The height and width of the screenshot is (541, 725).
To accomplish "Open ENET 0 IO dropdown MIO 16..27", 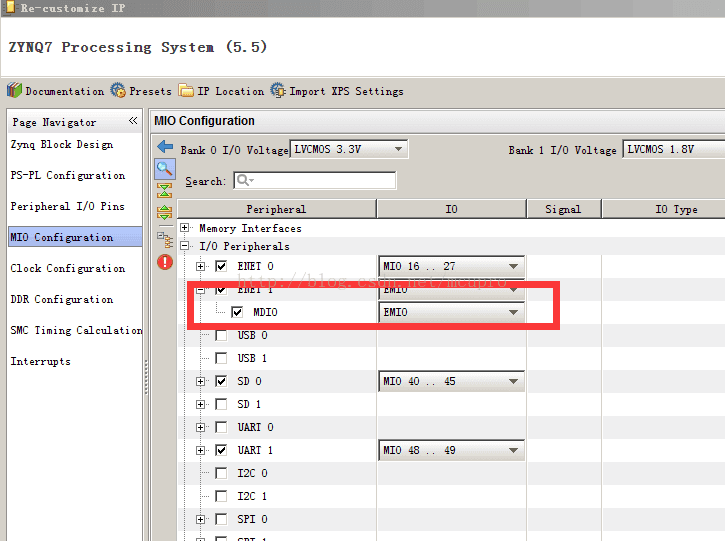I will pos(451,266).
